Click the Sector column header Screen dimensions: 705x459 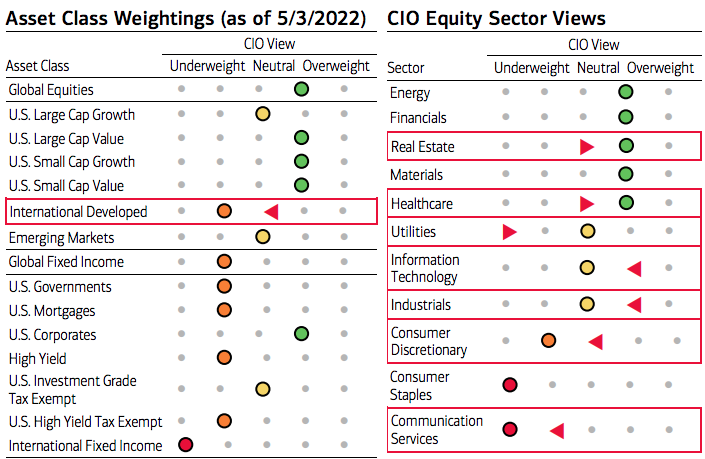click(406, 68)
